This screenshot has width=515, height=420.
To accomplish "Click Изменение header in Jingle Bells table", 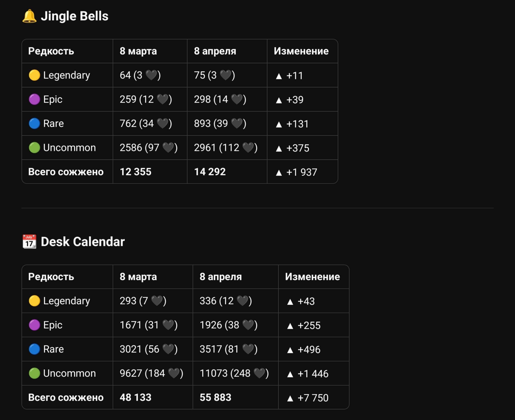I will [301, 51].
